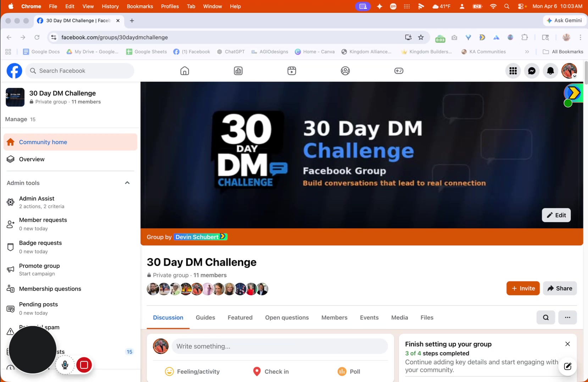Open a new browser tab

click(132, 21)
